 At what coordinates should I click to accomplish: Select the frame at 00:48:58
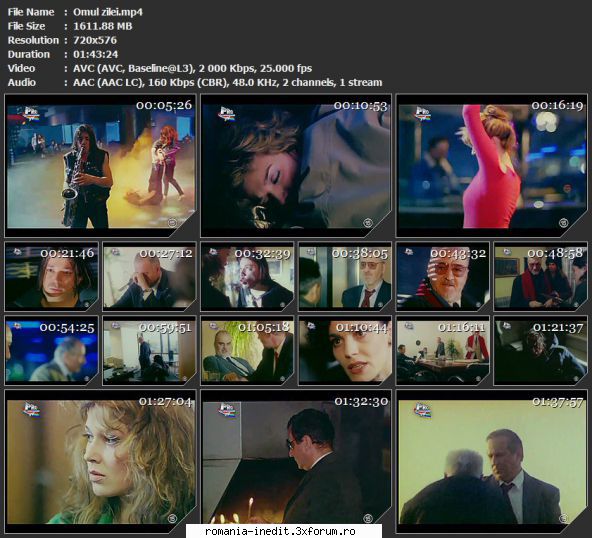(541, 277)
